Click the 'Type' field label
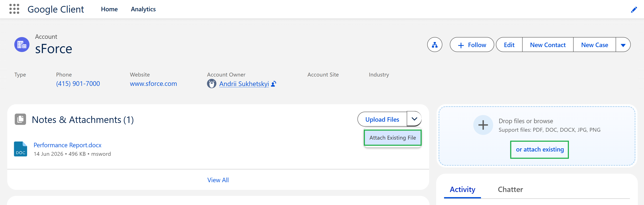Screen dimensions: 644x205 click(20, 75)
